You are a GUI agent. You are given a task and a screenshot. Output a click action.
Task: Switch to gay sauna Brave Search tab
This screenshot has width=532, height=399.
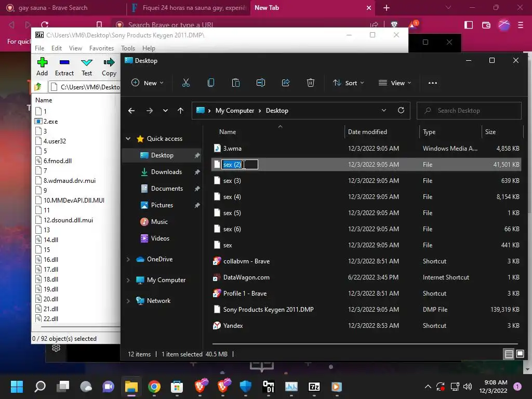63,8
